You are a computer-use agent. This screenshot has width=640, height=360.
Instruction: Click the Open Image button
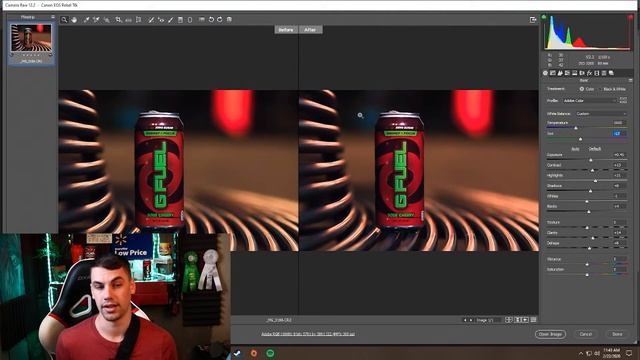(550, 334)
